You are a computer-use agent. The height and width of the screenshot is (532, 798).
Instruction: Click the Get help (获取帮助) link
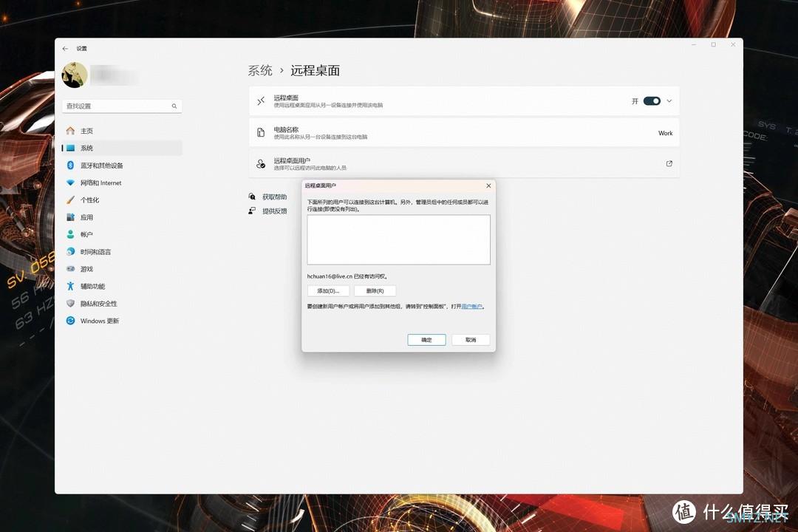(x=274, y=197)
